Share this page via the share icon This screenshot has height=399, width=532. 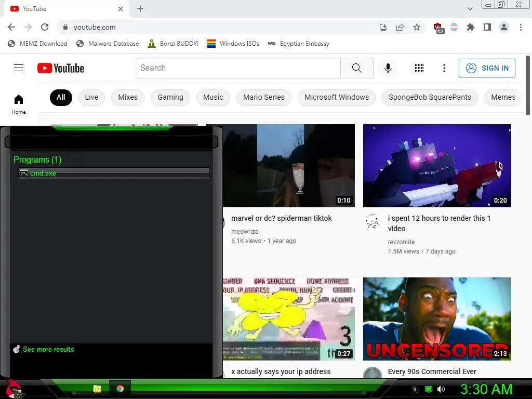[400, 27]
